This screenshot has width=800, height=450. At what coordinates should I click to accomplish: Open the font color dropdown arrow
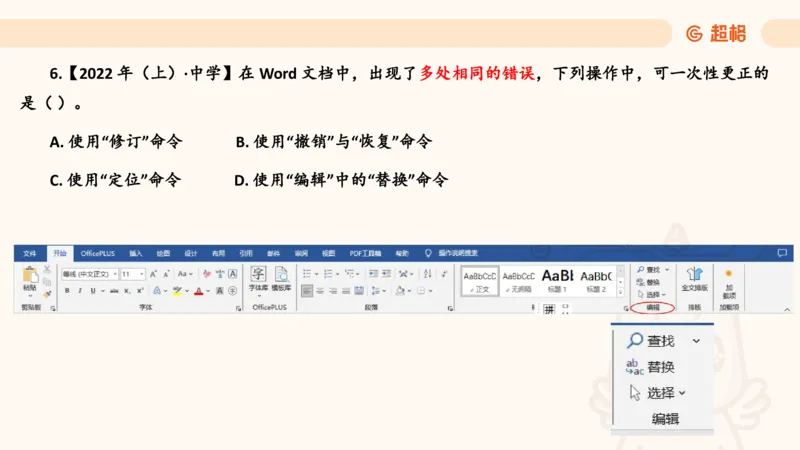(208, 291)
